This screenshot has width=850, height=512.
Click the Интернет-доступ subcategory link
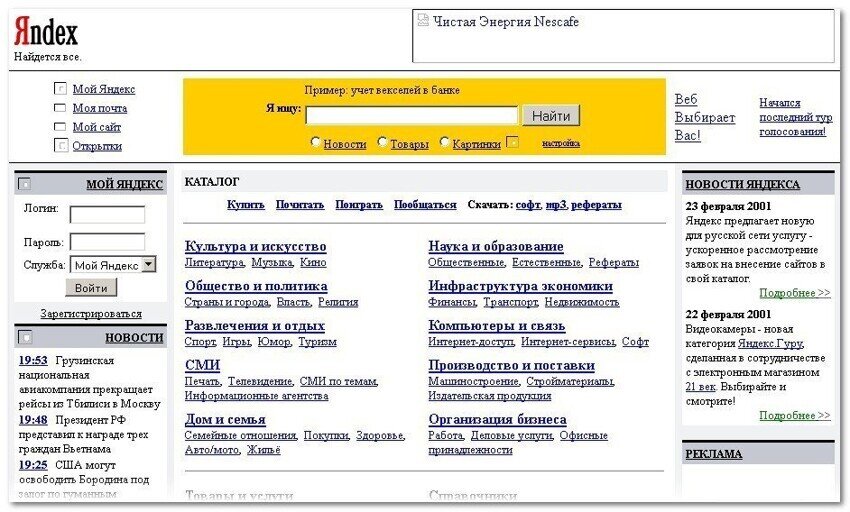[471, 342]
